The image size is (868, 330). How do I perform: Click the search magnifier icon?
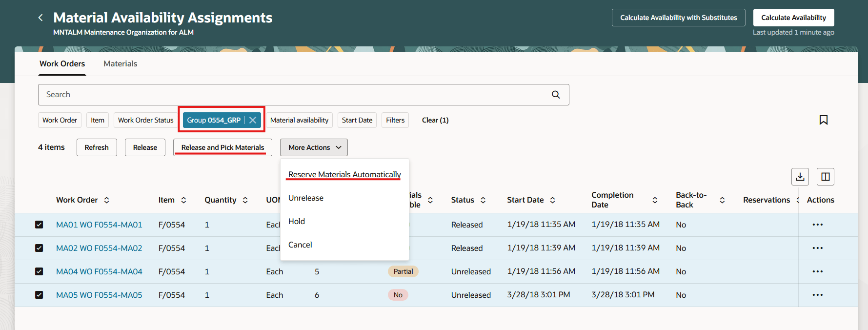556,95
